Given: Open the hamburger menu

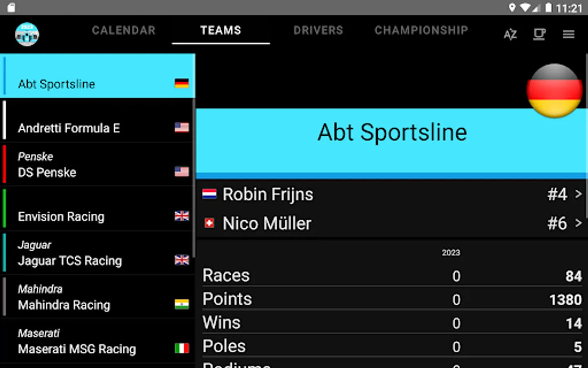Looking at the screenshot, I should click(568, 34).
